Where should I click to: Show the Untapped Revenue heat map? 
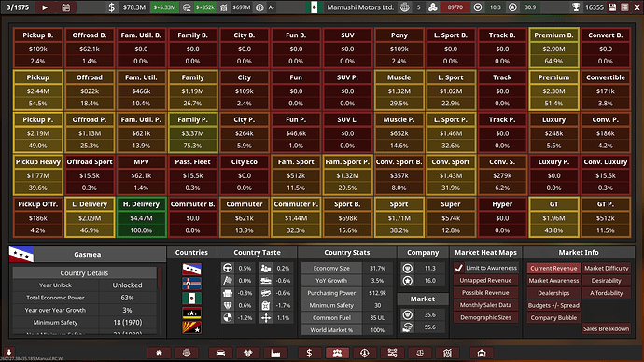pyautogui.click(x=485, y=280)
